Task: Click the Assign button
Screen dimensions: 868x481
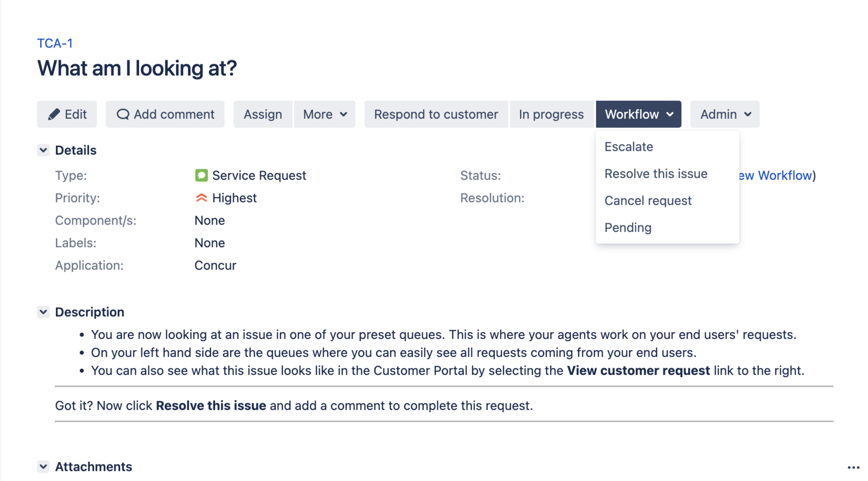Action: click(x=263, y=114)
